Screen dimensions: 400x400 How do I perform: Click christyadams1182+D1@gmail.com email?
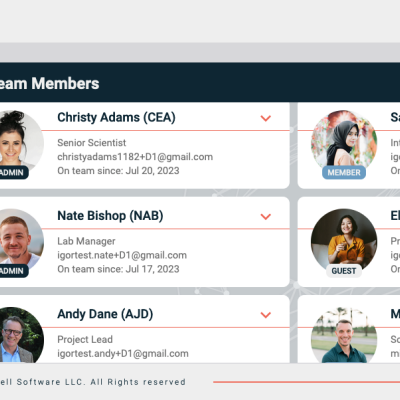click(135, 157)
